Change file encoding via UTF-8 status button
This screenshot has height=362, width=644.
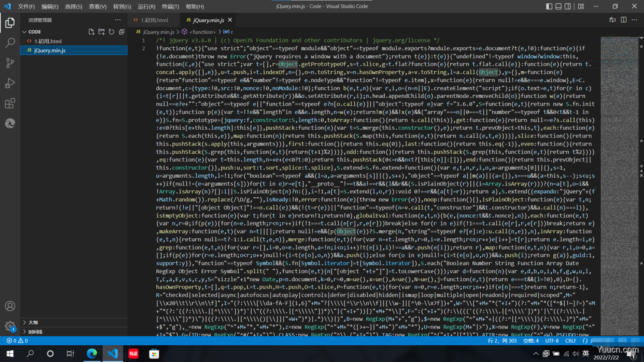point(552,341)
